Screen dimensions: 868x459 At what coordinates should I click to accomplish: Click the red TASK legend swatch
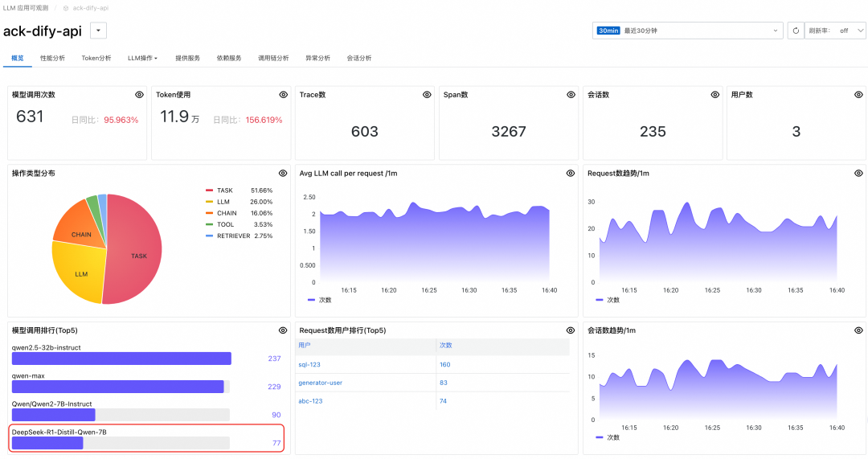(x=210, y=191)
